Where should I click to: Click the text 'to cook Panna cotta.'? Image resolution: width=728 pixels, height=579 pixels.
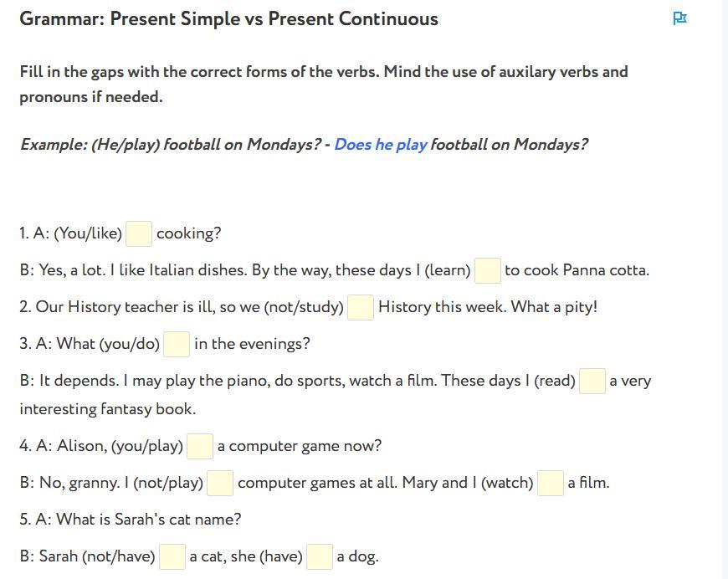pos(577,270)
